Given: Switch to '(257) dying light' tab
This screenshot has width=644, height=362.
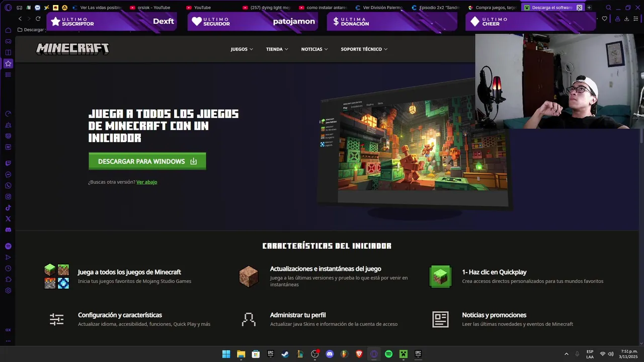Looking at the screenshot, I should pyautogui.click(x=266, y=8).
